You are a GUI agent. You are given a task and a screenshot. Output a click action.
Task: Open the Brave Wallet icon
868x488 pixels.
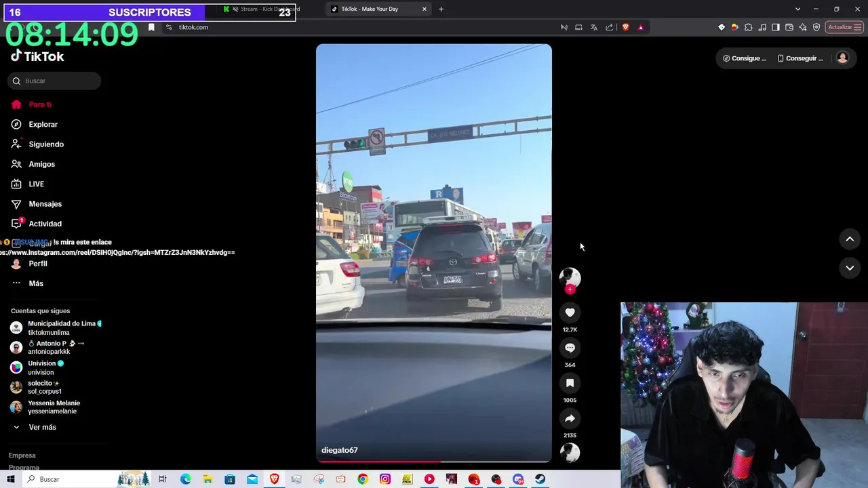[x=789, y=27]
